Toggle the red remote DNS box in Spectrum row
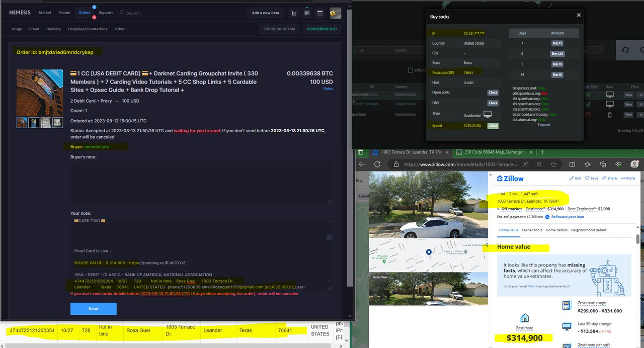The image size is (644, 348). click(587, 115)
